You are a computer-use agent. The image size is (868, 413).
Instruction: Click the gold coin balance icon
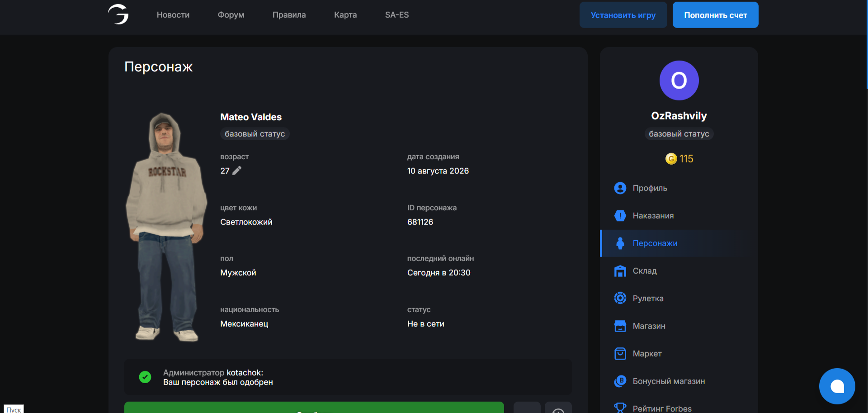point(671,159)
